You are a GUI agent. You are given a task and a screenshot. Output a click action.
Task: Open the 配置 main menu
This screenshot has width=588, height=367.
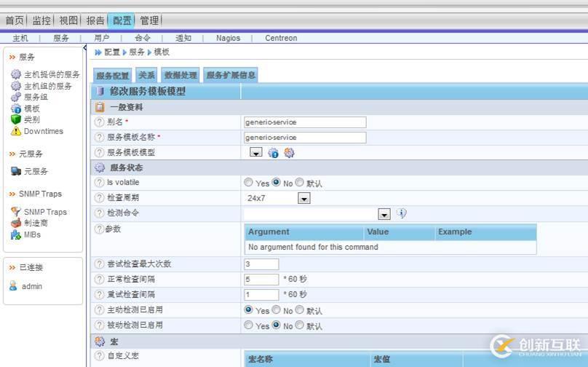click(122, 20)
